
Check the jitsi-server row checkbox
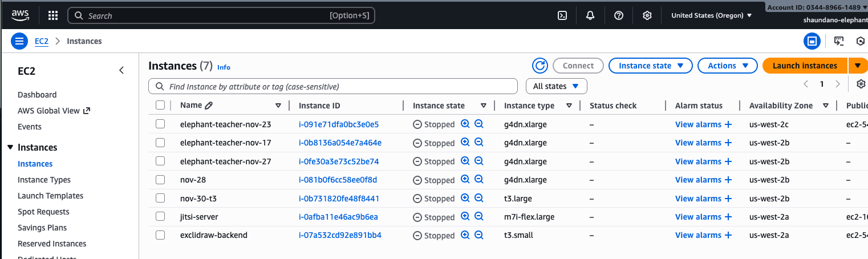point(160,217)
